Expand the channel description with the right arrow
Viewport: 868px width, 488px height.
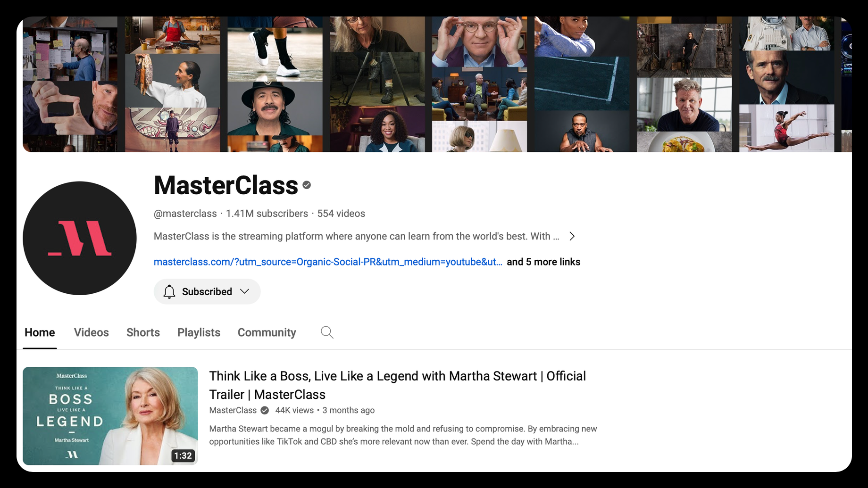[572, 236]
